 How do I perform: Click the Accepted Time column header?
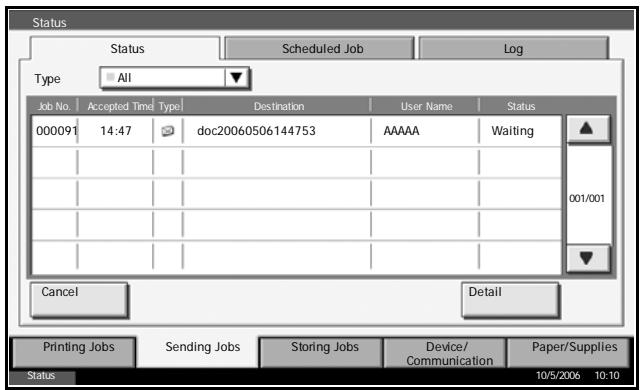[120, 106]
